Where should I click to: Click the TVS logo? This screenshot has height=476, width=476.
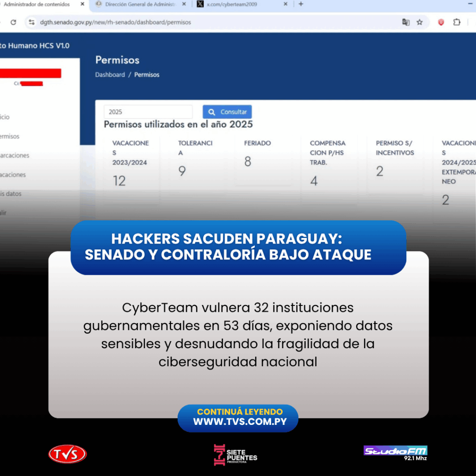(67, 454)
